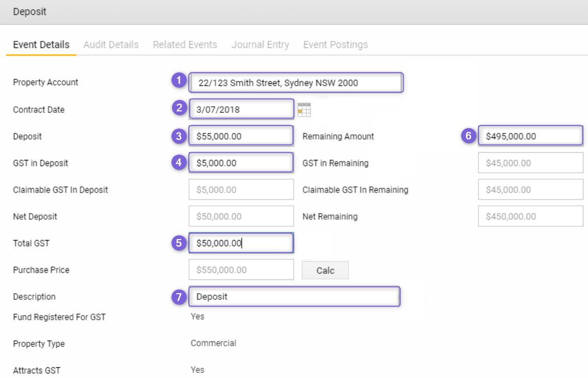Select the Property Account field
The image size is (588, 378).
coord(296,83)
